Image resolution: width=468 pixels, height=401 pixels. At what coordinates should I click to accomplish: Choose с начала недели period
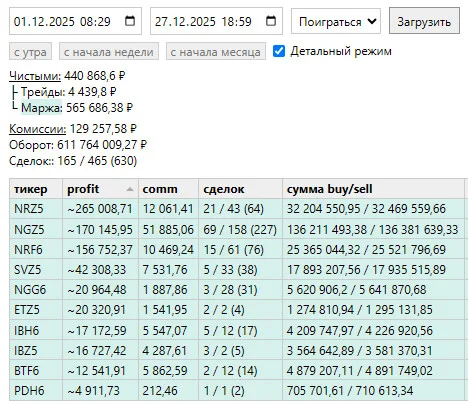click(x=109, y=51)
